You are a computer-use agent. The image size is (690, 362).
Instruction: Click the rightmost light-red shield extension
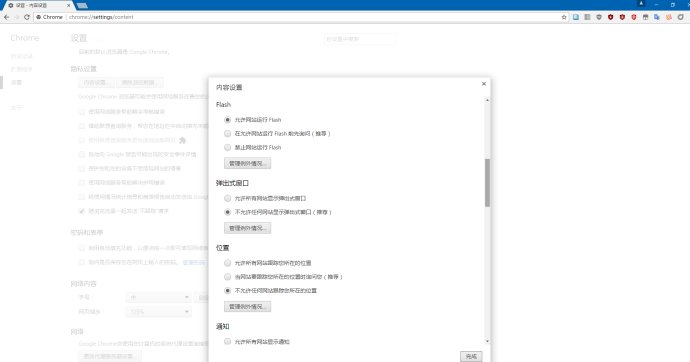tap(634, 17)
